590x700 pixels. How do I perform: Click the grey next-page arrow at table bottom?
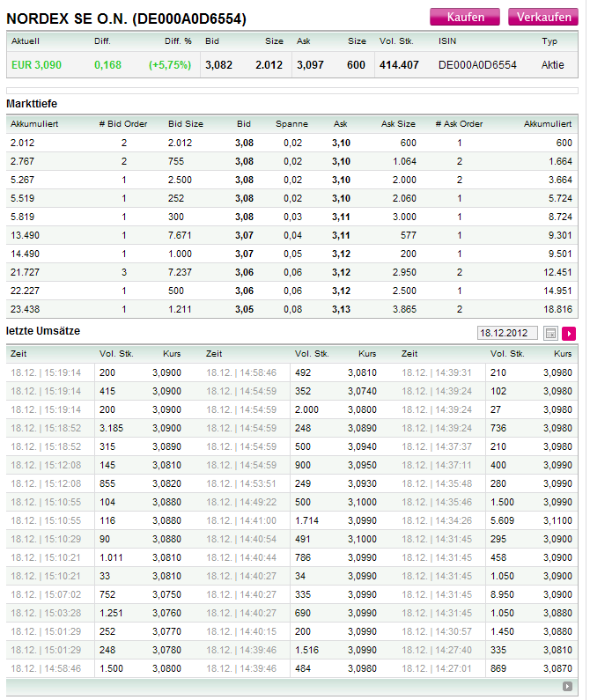point(567,686)
